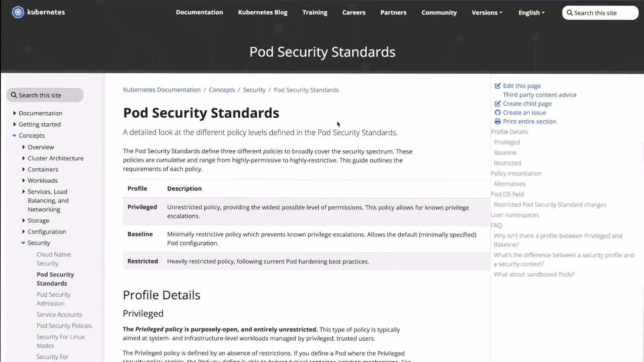Click the Baseline table row label

pyautogui.click(x=140, y=234)
